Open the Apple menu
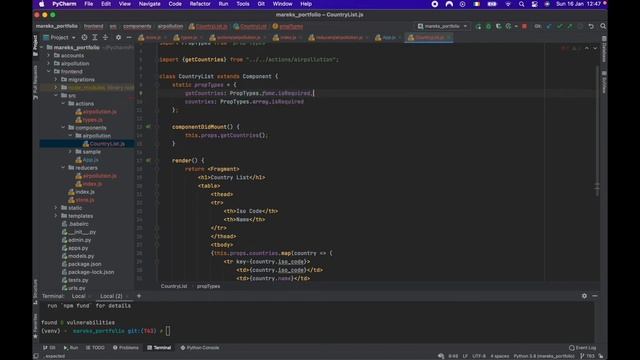The image size is (640, 360). pyautogui.click(x=42, y=4)
